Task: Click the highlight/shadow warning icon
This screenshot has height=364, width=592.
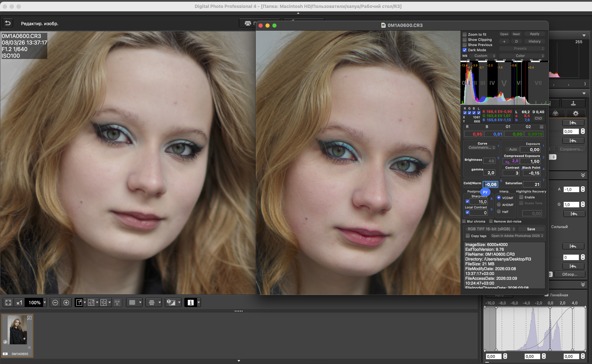Action: click(171, 303)
